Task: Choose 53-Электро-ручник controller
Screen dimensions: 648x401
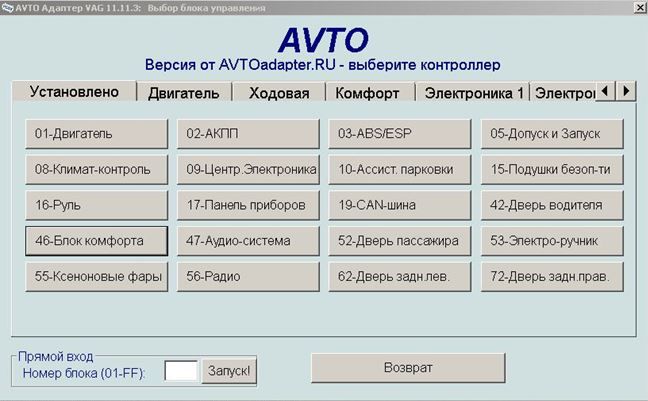Action: click(552, 241)
